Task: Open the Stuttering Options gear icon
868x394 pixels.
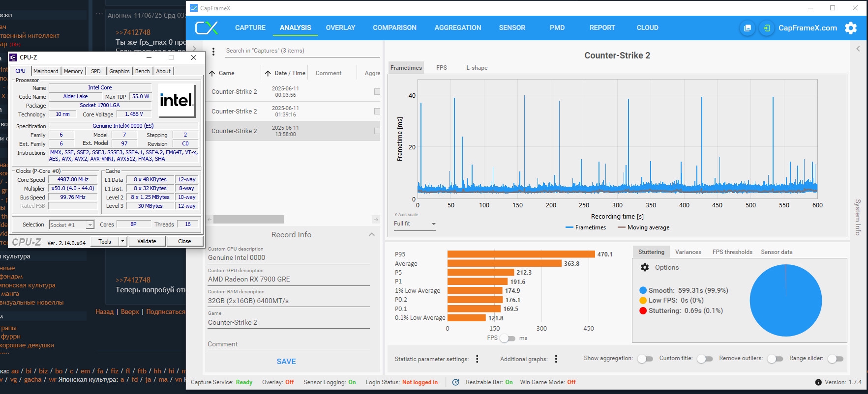Action: (x=645, y=267)
